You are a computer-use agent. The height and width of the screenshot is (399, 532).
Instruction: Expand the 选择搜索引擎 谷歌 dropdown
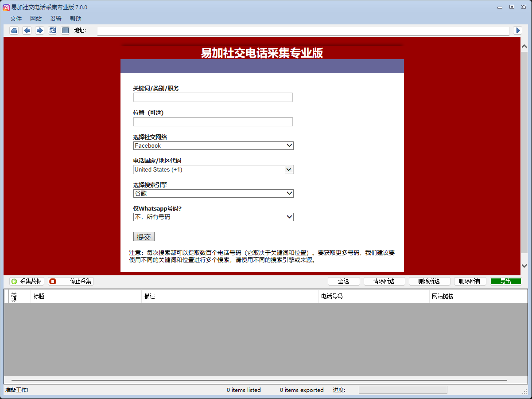click(x=213, y=193)
